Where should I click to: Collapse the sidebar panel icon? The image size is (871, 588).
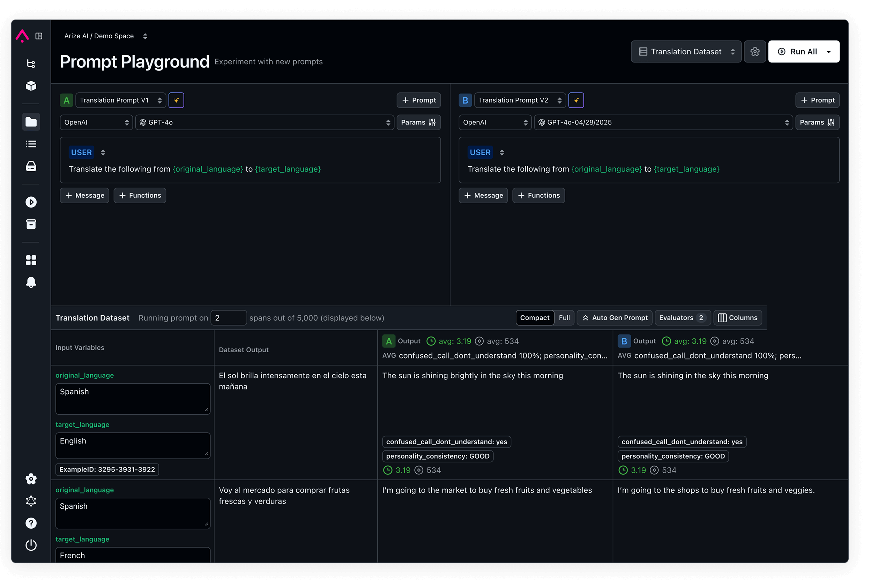coord(39,36)
